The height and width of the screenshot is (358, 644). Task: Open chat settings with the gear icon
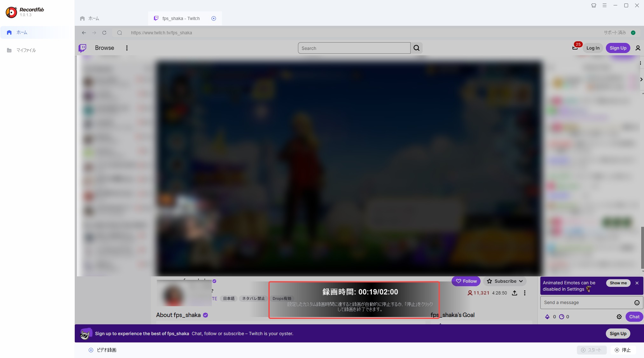click(x=619, y=317)
